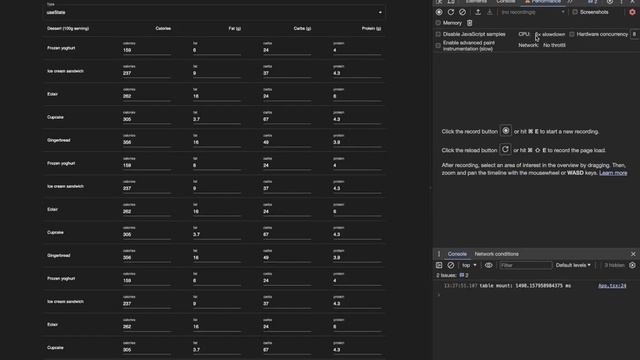
Task: Switch to the Elements tab in DevTools
Action: pos(476,2)
